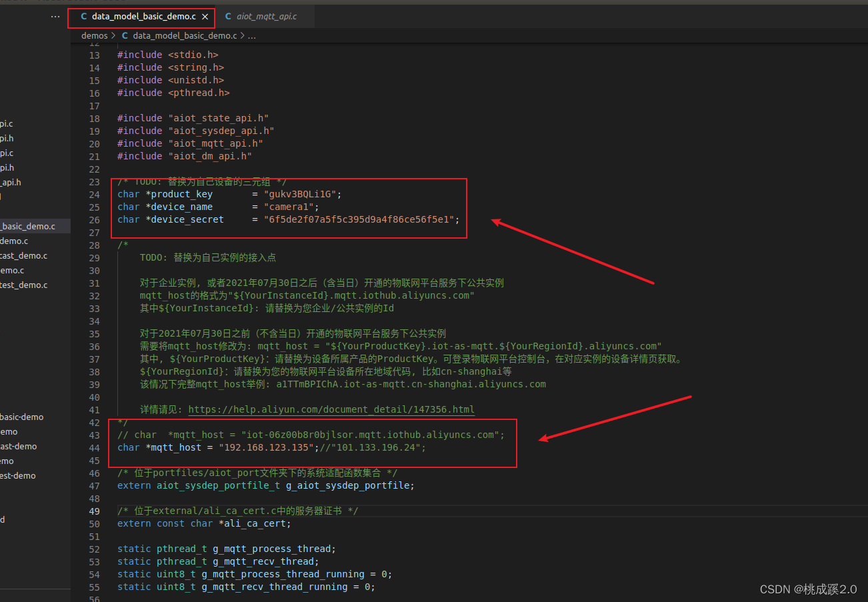This screenshot has width=868, height=602.
Task: Click the C file icon on aiot_mqtt_api.c tab
Action: point(228,17)
